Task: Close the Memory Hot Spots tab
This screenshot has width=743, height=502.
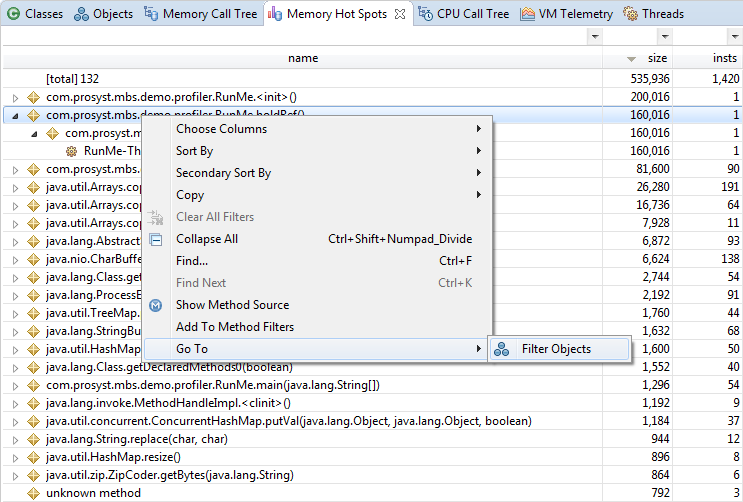Action: tap(399, 14)
